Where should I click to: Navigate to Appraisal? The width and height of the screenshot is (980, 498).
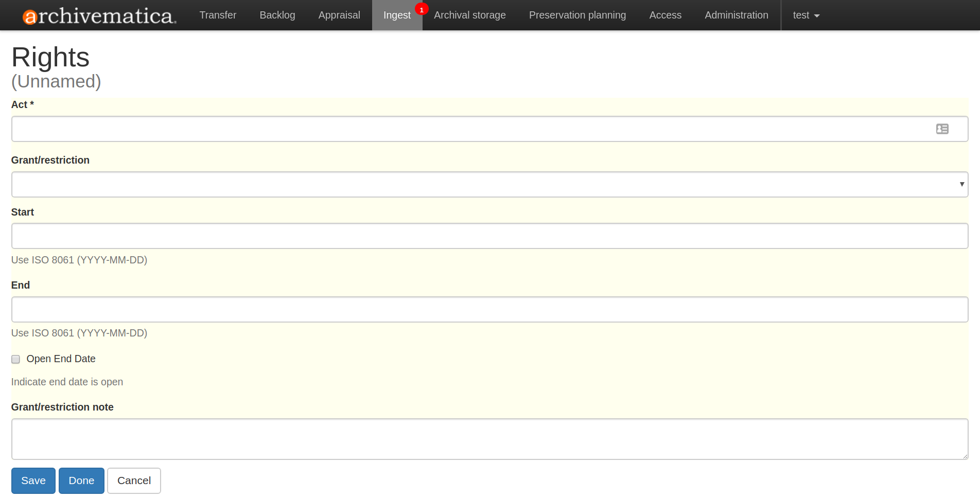(x=339, y=15)
